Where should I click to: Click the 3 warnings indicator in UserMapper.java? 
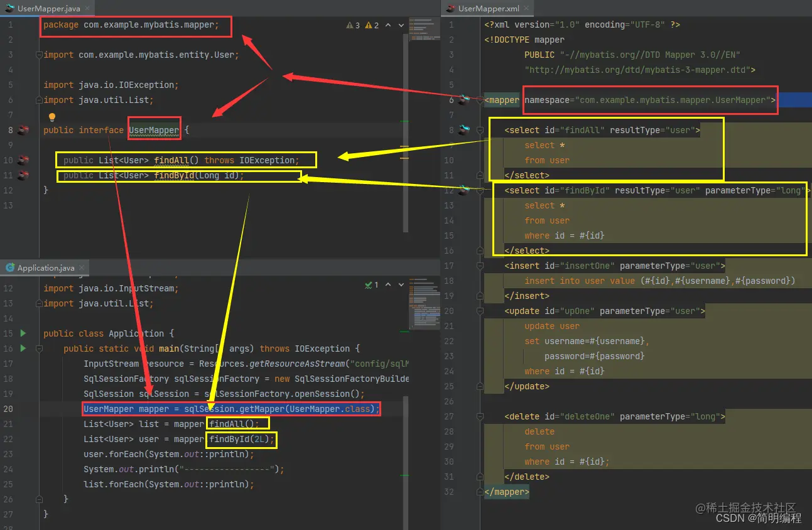tap(353, 25)
